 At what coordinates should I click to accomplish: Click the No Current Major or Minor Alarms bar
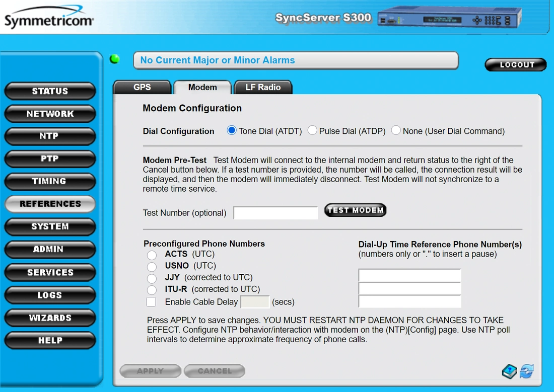[x=296, y=60]
